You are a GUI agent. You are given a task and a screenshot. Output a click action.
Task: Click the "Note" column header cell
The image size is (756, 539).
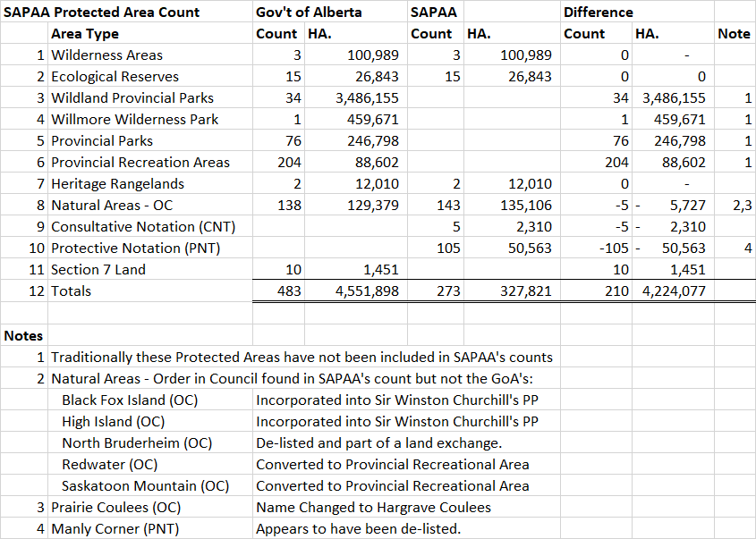point(735,33)
